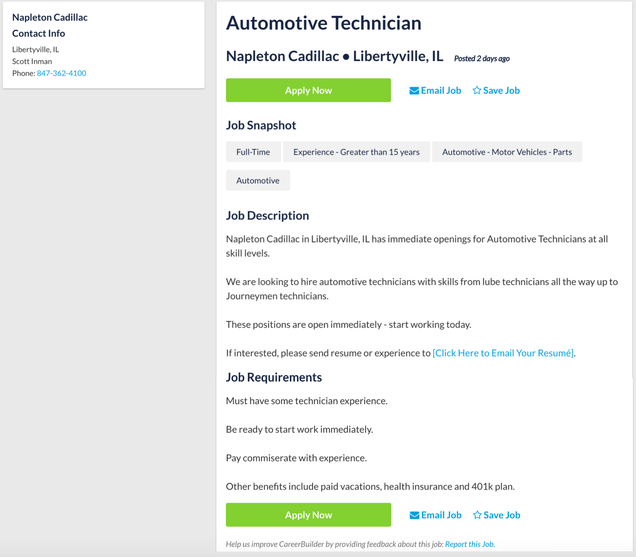Open the bottom Email Job link text
Viewport: 636px width, 557px height.
[441, 515]
